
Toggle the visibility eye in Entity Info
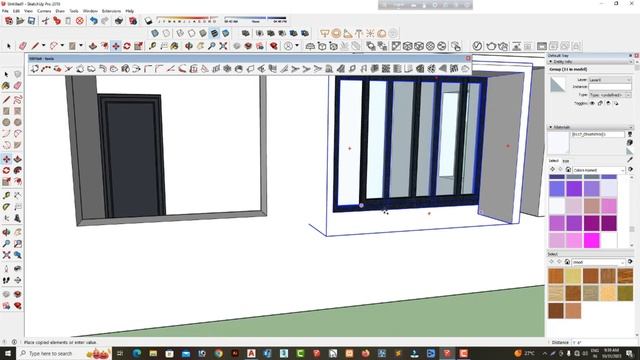(592, 104)
